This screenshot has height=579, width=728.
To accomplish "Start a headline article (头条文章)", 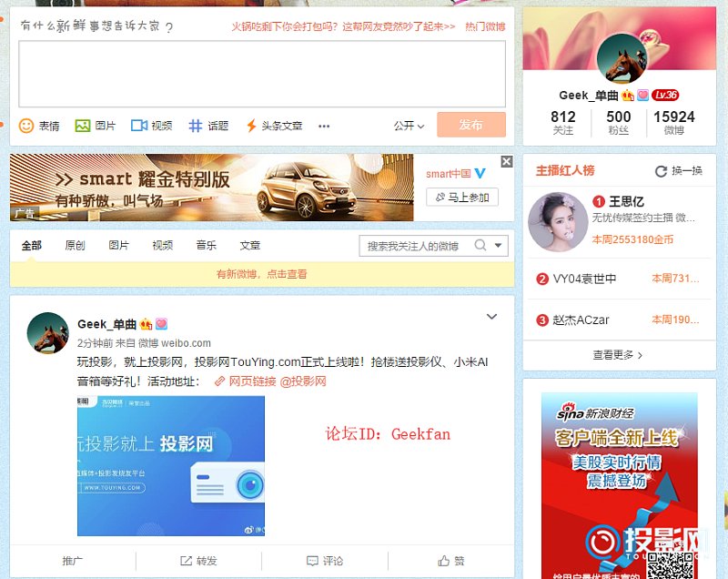I will click(x=274, y=126).
